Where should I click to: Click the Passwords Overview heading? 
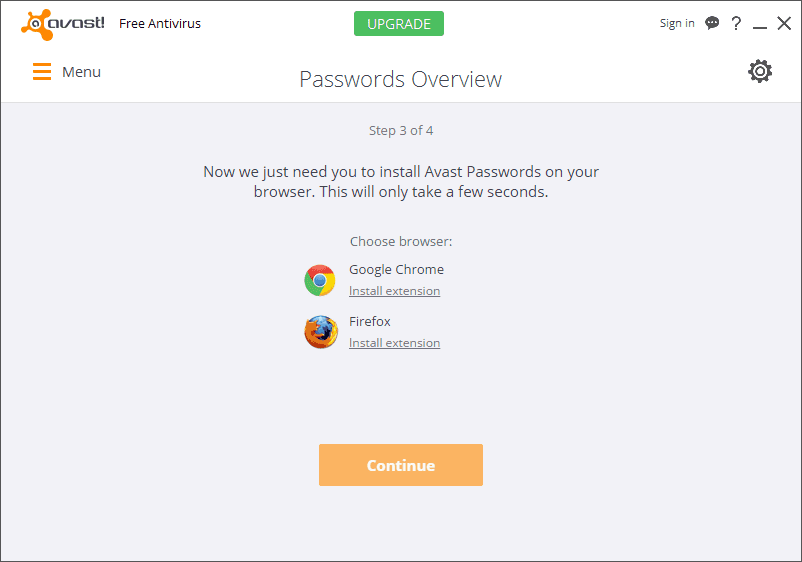pos(400,79)
